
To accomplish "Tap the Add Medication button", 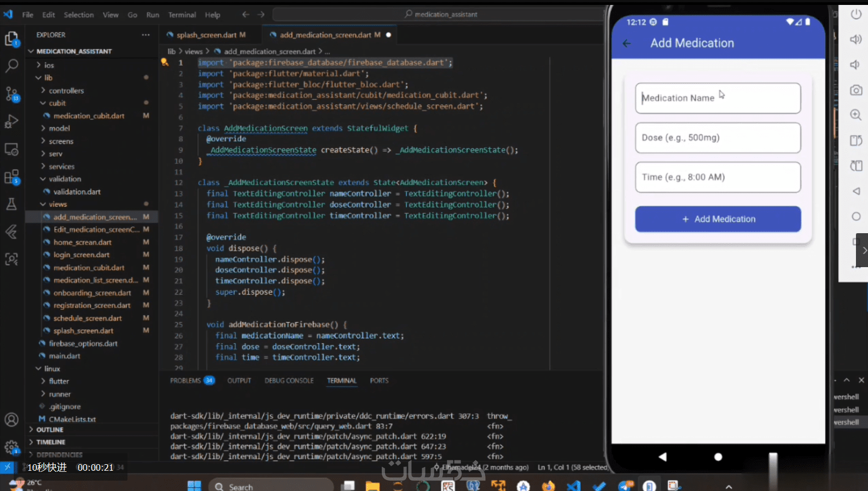I will click(718, 219).
